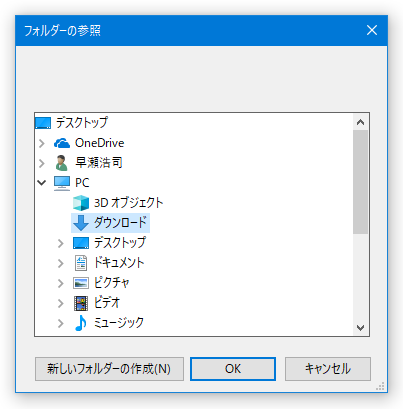The image size is (403, 409).
Task: Click the OneDrive cloud icon
Action: click(62, 143)
